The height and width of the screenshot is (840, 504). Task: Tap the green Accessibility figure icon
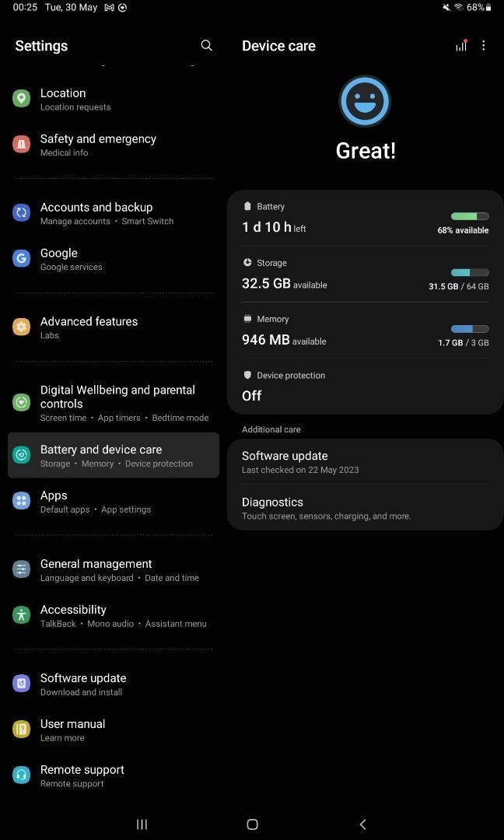(x=22, y=615)
